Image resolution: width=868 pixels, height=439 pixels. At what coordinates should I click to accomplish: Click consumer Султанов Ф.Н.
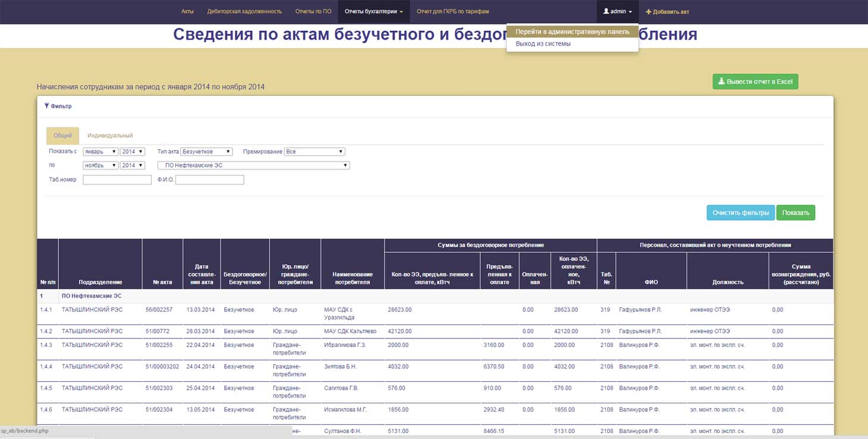tap(342, 431)
